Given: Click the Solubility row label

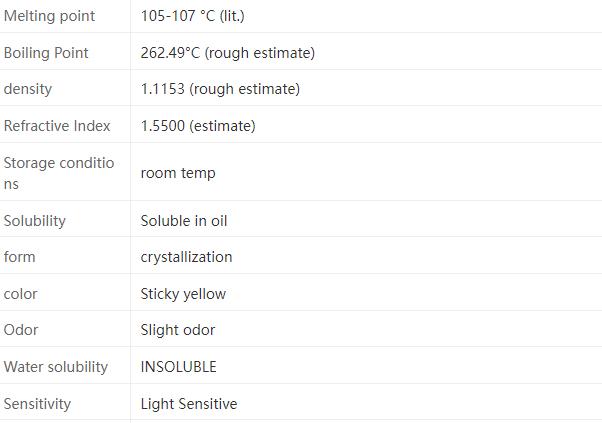Looking at the screenshot, I should coord(35,221).
